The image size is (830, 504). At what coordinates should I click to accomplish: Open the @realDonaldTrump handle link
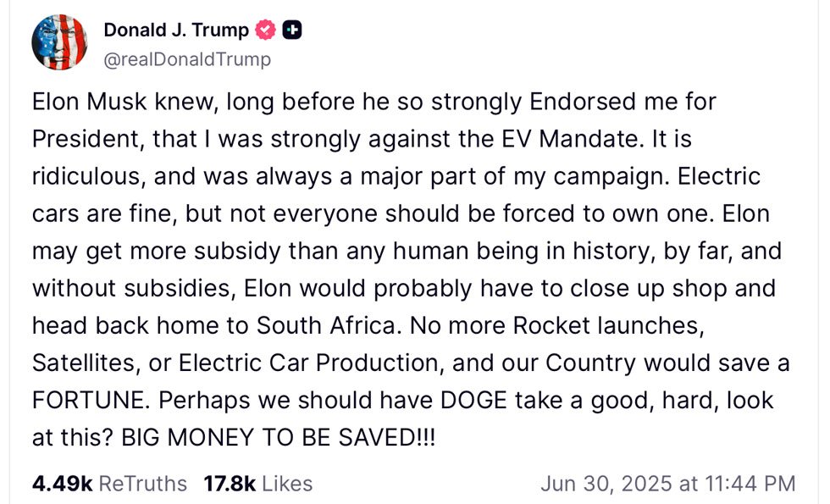(187, 59)
